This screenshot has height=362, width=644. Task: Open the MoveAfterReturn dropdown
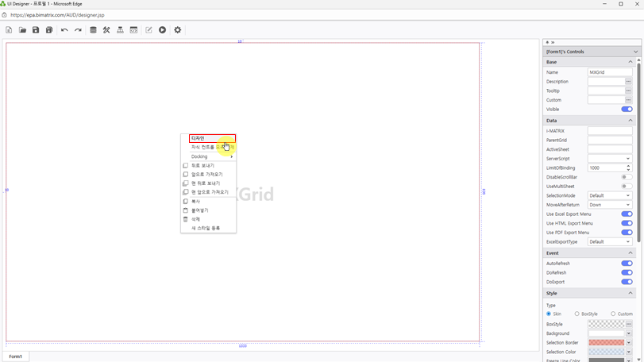[610, 205]
